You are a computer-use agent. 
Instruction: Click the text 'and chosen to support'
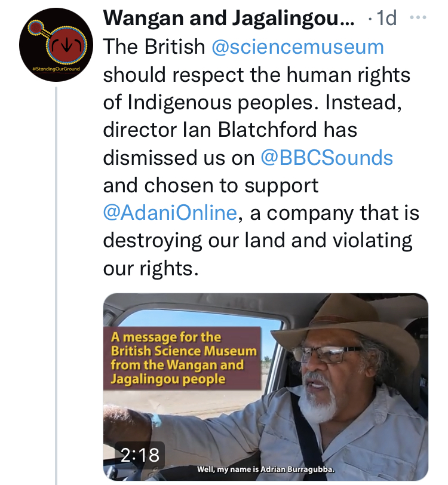click(x=211, y=185)
